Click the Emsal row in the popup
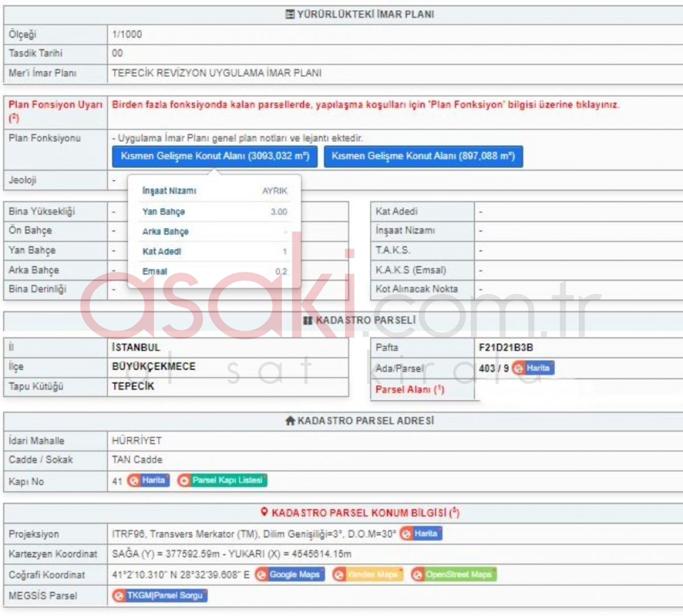The width and height of the screenshot is (683, 616). coord(214,271)
